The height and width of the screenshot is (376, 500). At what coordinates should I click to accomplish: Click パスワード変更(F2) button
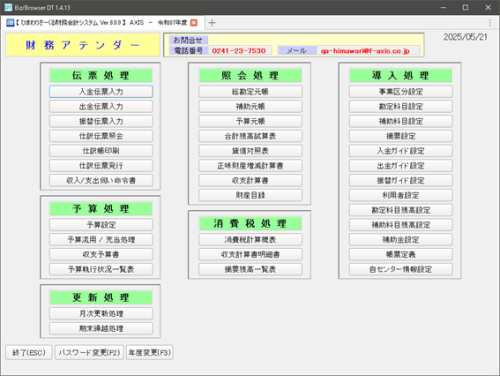[x=89, y=352]
